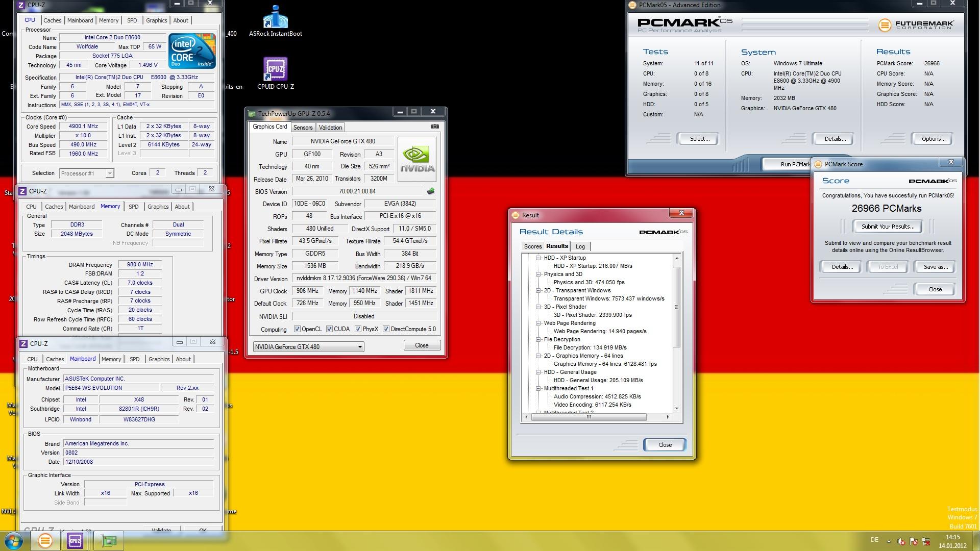Switch to Scores tab in Result Details
Screen dimensions: 980x551
(x=533, y=246)
